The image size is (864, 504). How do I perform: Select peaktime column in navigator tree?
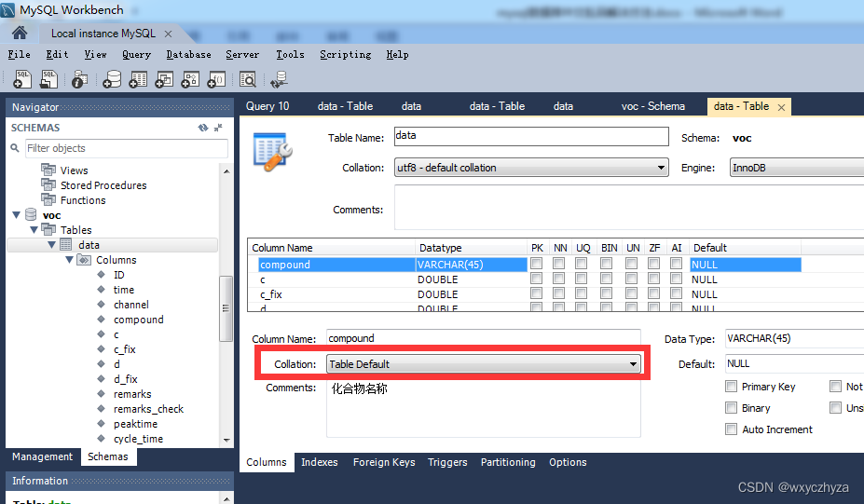[135, 424]
